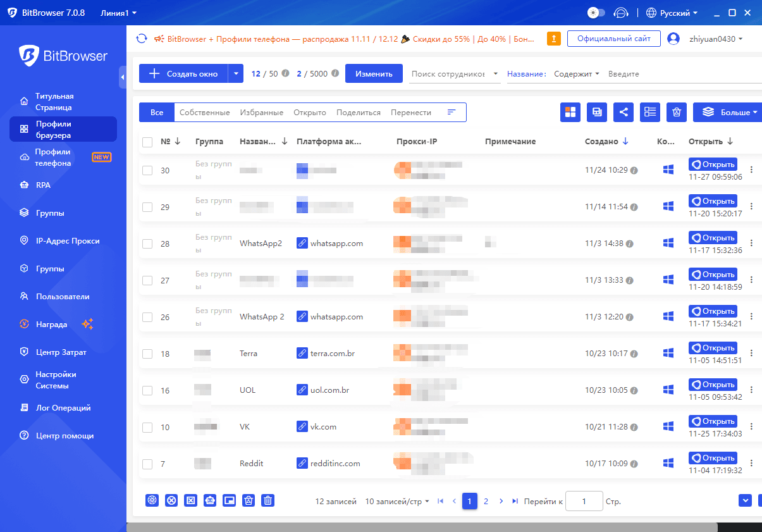Click the arrange windows icon at bottom toolbar
The width and height of the screenshot is (762, 532).
229,500
